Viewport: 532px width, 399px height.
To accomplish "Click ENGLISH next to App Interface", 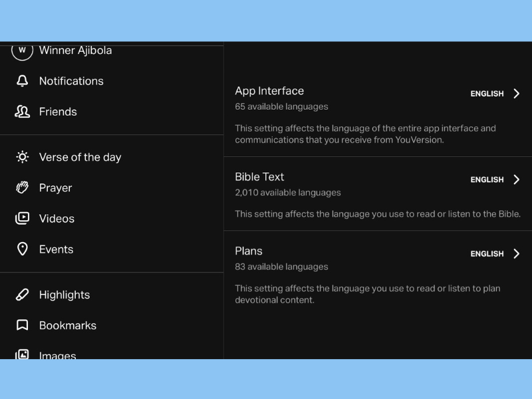I will 487,94.
